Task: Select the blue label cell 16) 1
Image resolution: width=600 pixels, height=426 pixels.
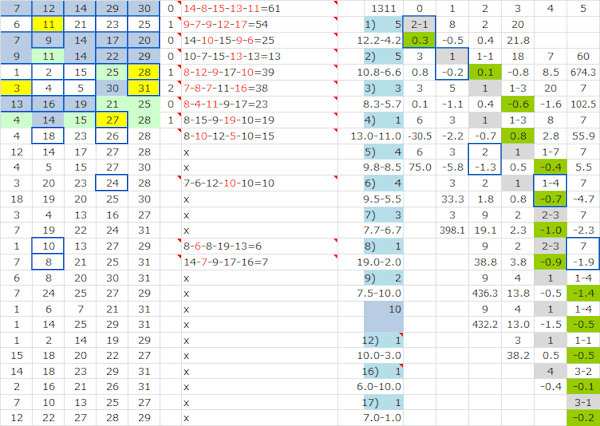Action: [383, 371]
